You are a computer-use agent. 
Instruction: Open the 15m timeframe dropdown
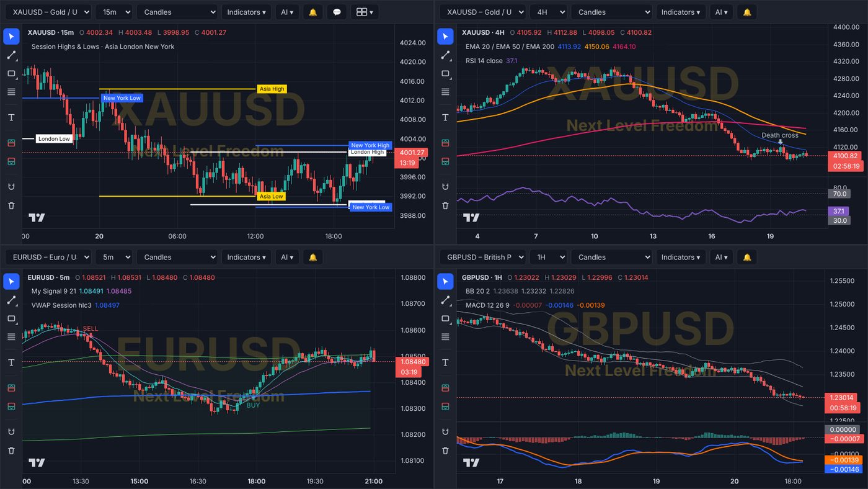point(114,12)
